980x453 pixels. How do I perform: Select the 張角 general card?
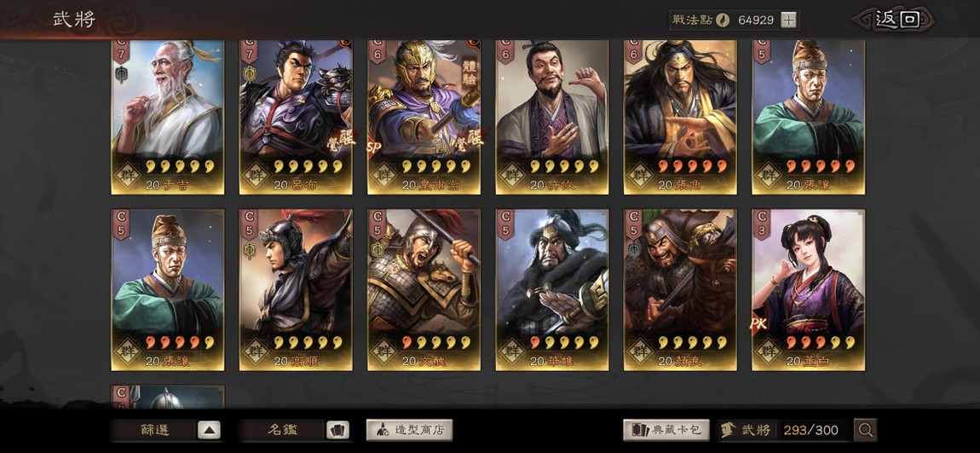coord(680,117)
